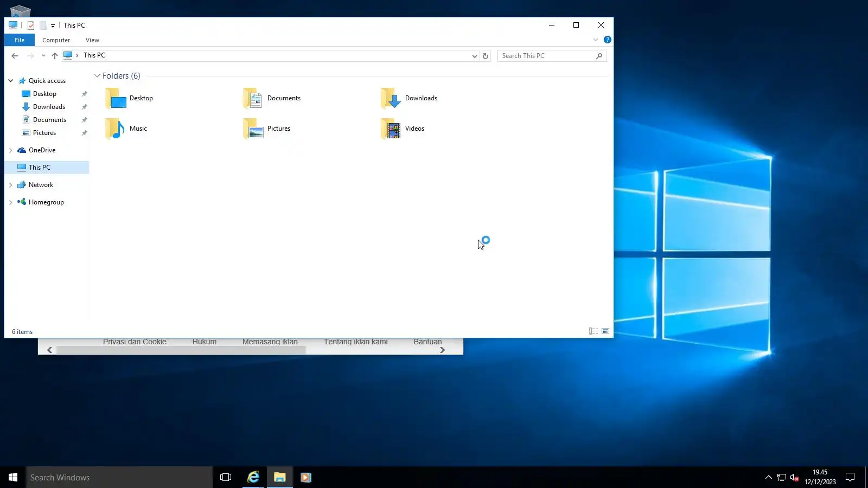Open the Computer ribbon tab
Image resolution: width=868 pixels, height=488 pixels.
(x=56, y=40)
